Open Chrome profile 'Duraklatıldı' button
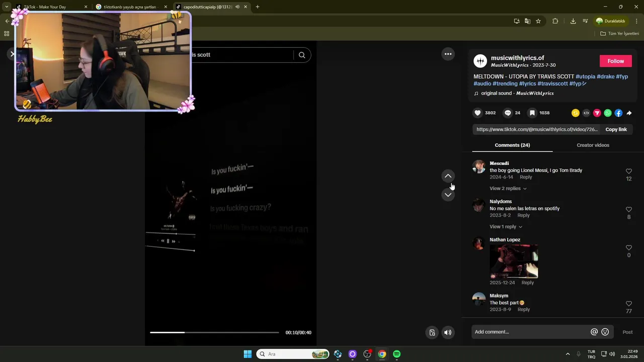The height and width of the screenshot is (362, 644). [610, 21]
